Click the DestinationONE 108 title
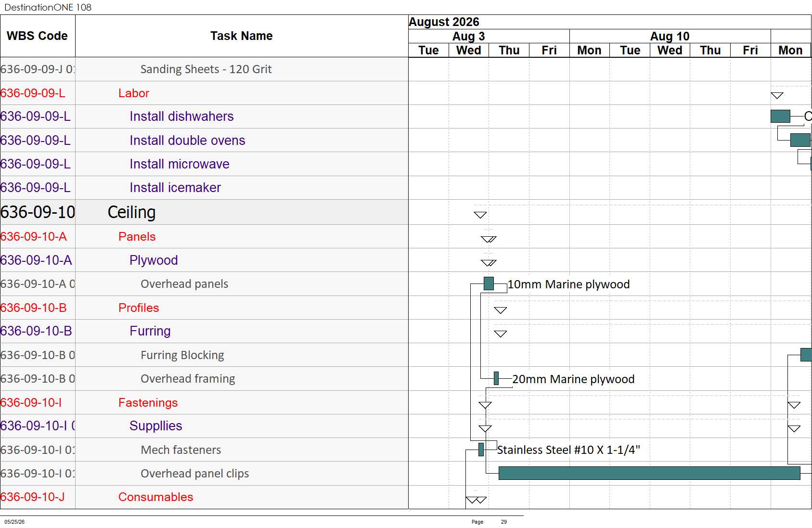 pos(48,7)
